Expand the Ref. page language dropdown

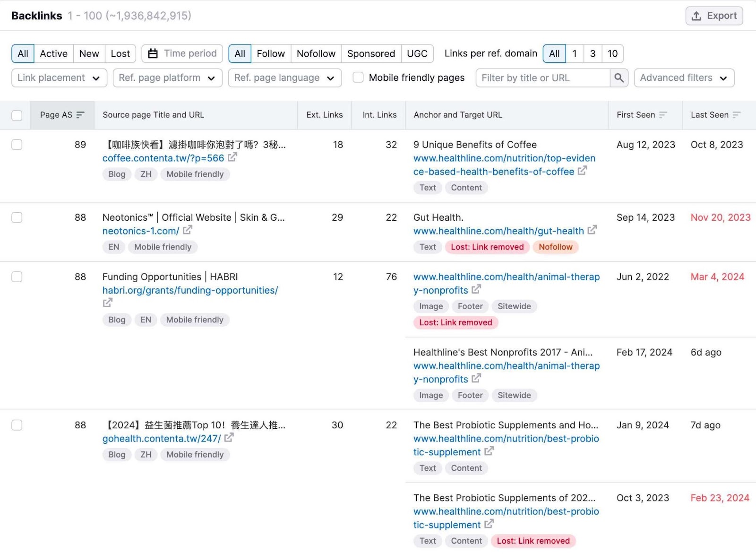point(284,78)
